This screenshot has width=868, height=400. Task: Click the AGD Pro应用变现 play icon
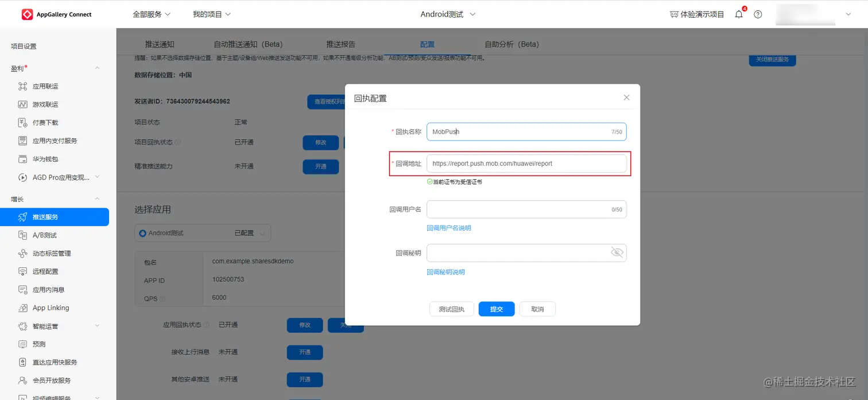(22, 177)
